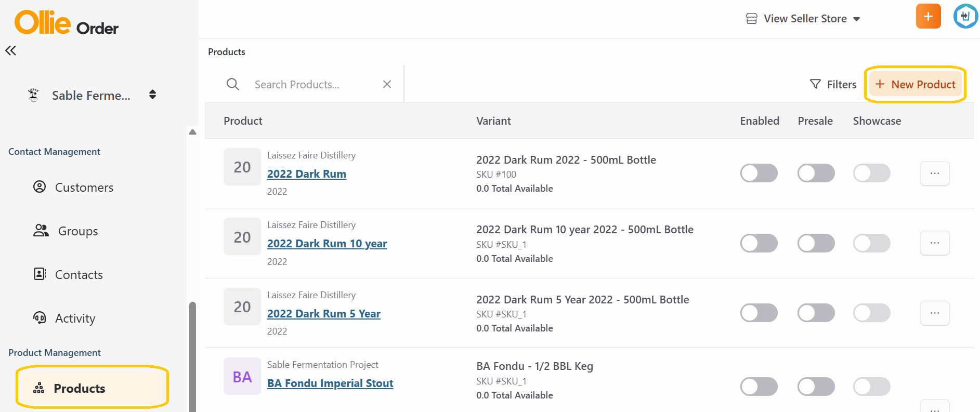This screenshot has width=980, height=412.
Task: Toggle Presale for 2022 Dark Rum 5 Year
Action: (816, 313)
